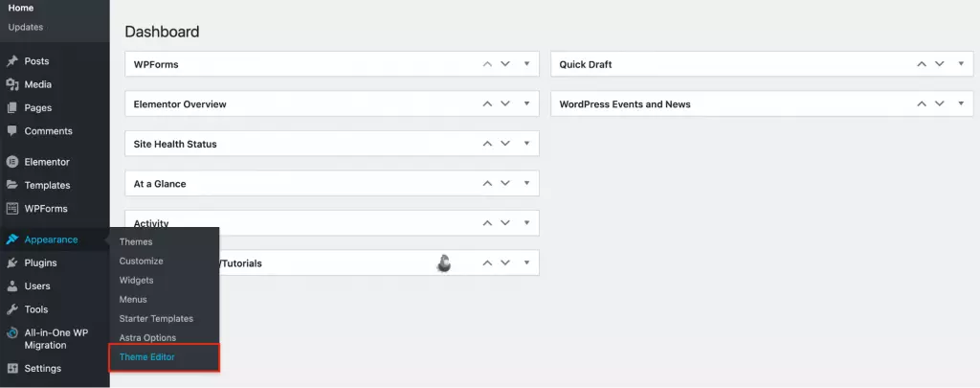This screenshot has height=388, width=980.
Task: Toggle the Site Health Status panel
Action: [x=526, y=144]
